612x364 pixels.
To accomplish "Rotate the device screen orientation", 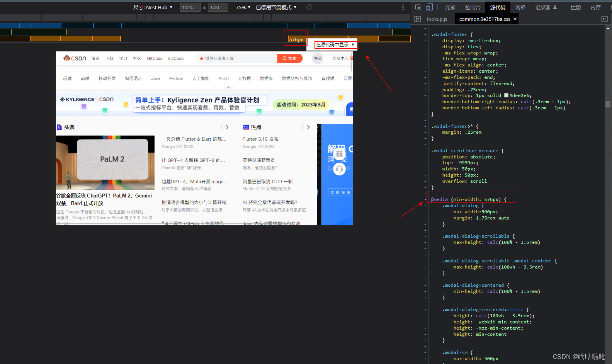I will 309,7.
